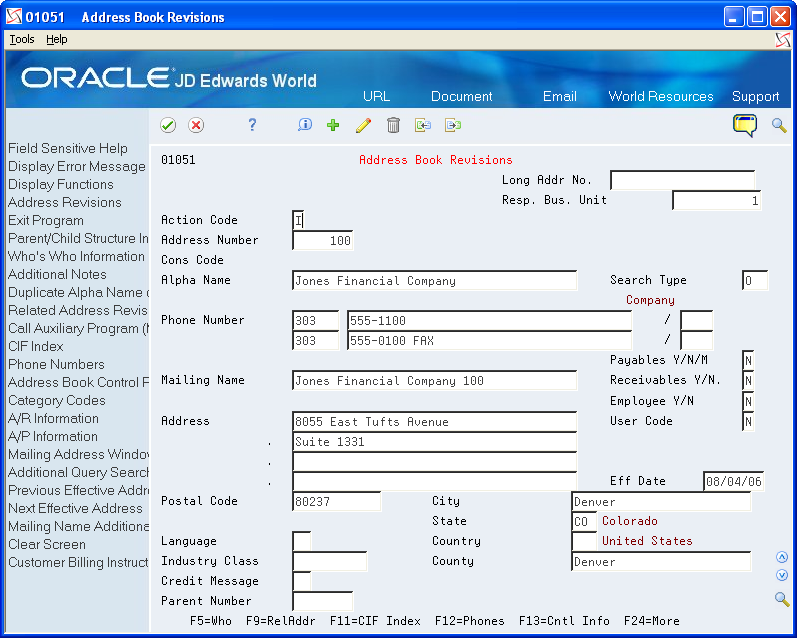Click the inquire info bubble icon
797x638 pixels.
(305, 125)
